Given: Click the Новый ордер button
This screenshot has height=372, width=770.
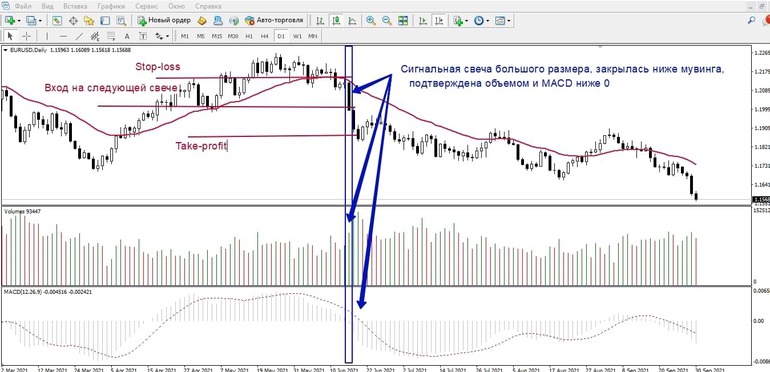Looking at the screenshot, I should (164, 21).
